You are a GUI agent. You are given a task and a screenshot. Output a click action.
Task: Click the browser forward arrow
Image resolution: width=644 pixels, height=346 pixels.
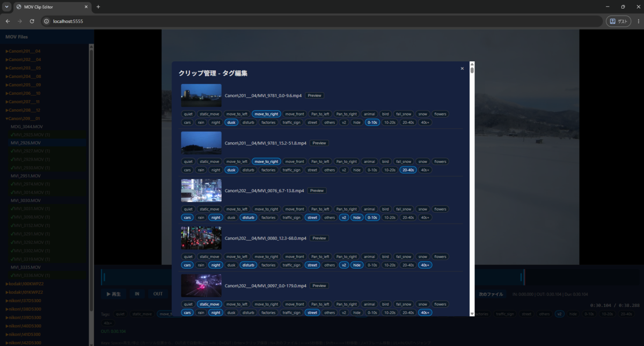20,21
